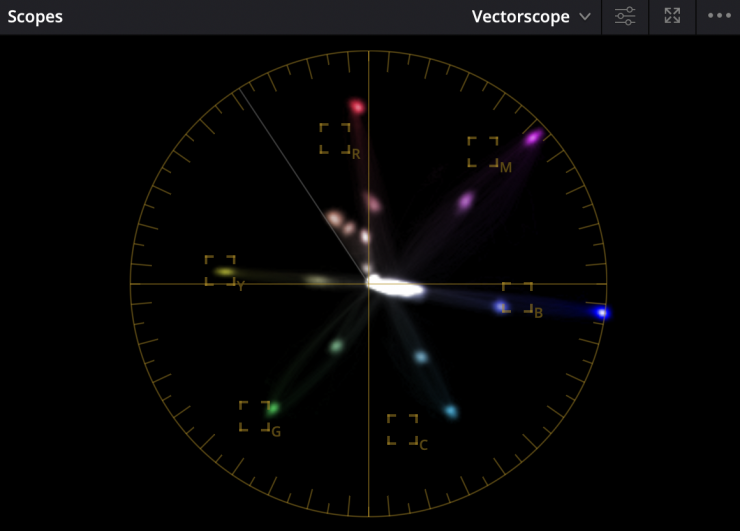Click the G green target box
The height and width of the screenshot is (531, 740).
(254, 416)
